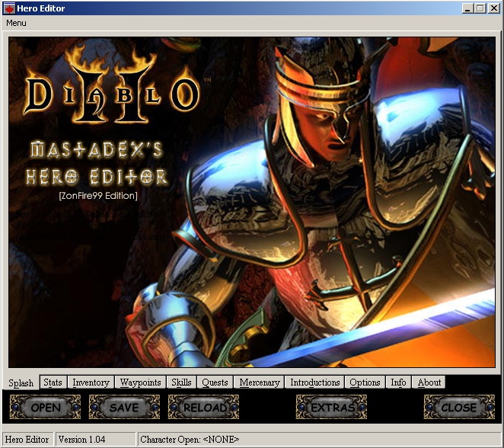Switch to the Inventory tab
This screenshot has width=504, height=448.
click(91, 382)
